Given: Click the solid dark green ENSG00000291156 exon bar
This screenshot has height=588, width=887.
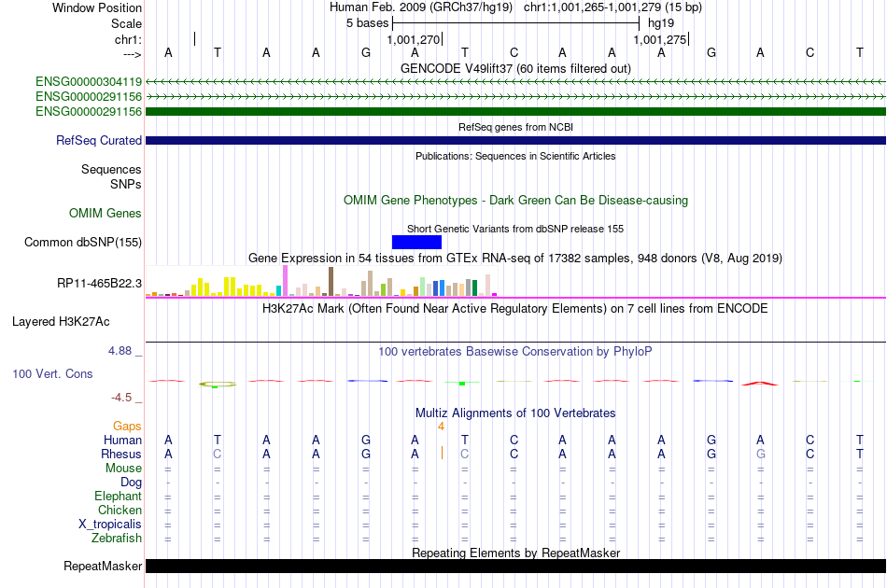Looking at the screenshot, I should pyautogui.click(x=515, y=111).
